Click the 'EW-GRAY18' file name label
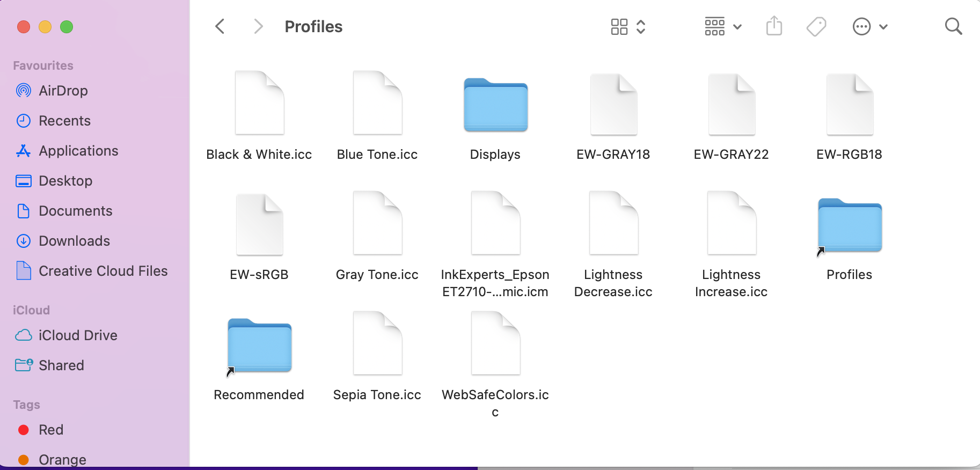980x470 pixels. point(613,155)
